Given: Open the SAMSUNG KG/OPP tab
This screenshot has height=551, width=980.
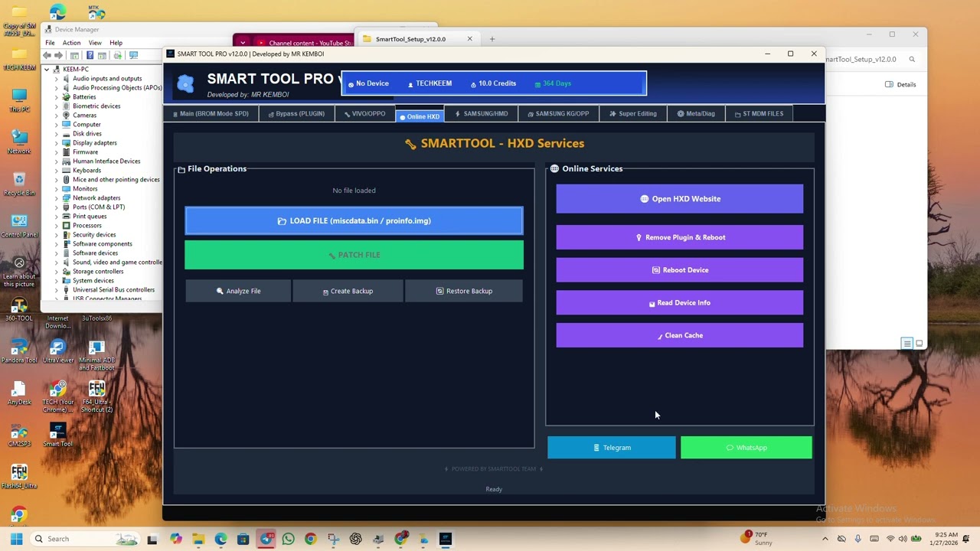Looking at the screenshot, I should click(558, 114).
